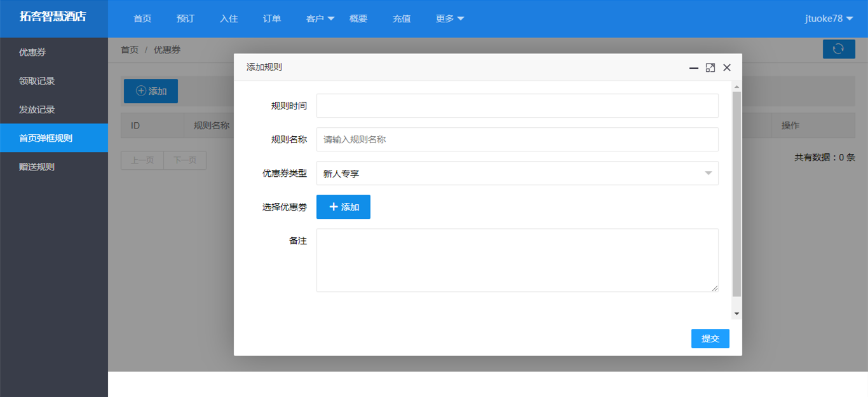Screen dimensions: 868x397
Task: Close the 添加规则 dialog
Action: point(727,67)
